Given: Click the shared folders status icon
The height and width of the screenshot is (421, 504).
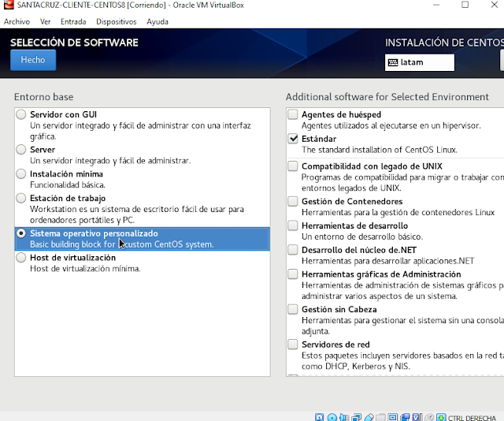Looking at the screenshot, I should point(380,418).
